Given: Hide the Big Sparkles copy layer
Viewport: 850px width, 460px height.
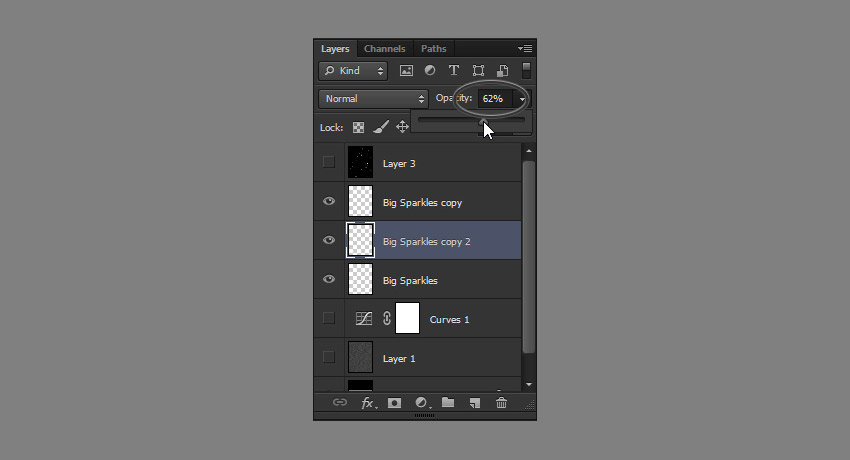Looking at the screenshot, I should 329,201.
